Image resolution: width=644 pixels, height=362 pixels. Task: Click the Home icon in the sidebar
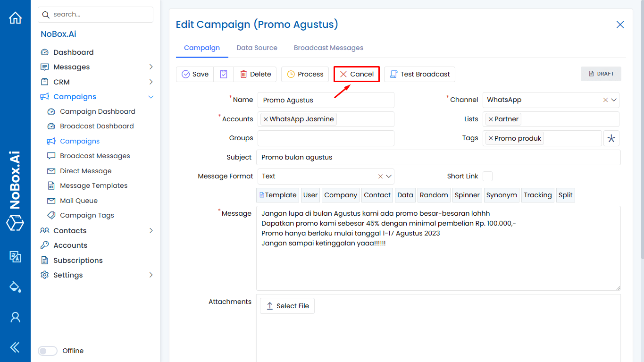coord(16,17)
